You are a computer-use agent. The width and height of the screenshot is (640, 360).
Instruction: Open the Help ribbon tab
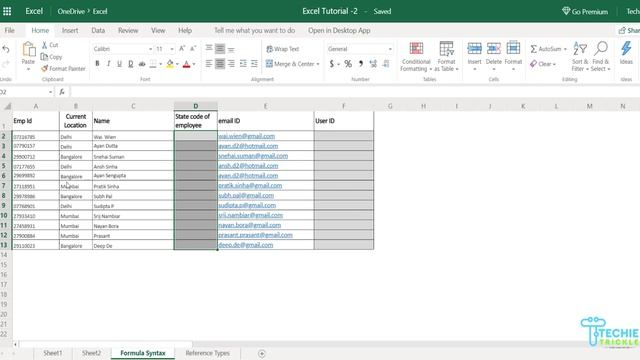(x=185, y=30)
